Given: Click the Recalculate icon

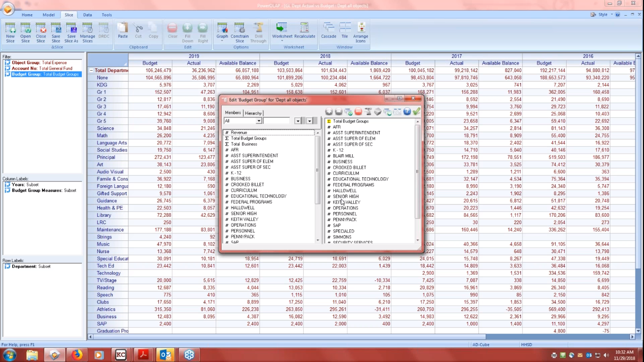Looking at the screenshot, I should [305, 31].
